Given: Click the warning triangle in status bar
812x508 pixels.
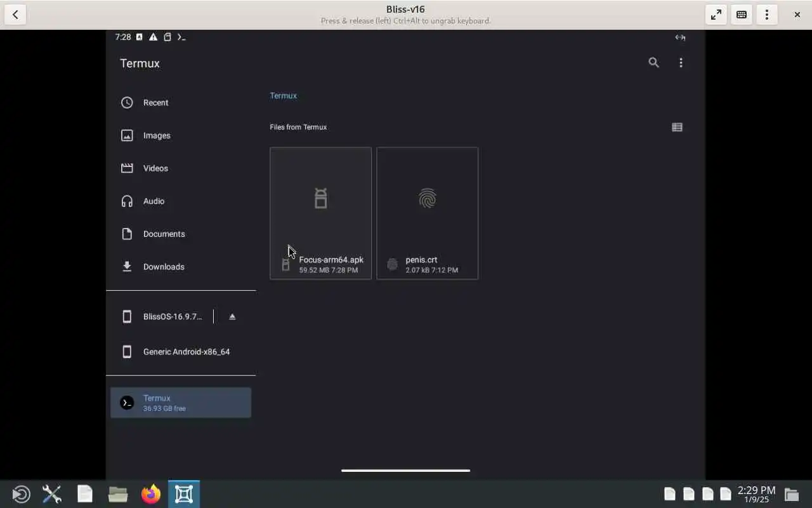Looking at the screenshot, I should pyautogui.click(x=153, y=37).
